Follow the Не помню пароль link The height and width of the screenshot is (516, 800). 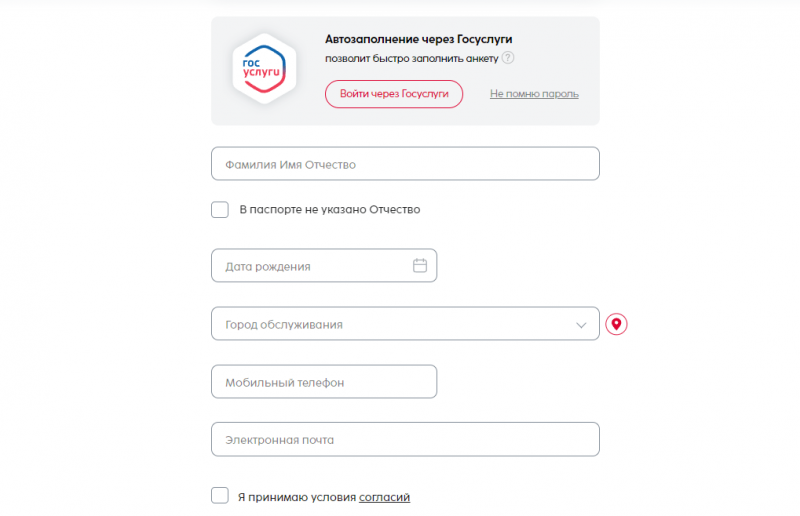point(534,94)
